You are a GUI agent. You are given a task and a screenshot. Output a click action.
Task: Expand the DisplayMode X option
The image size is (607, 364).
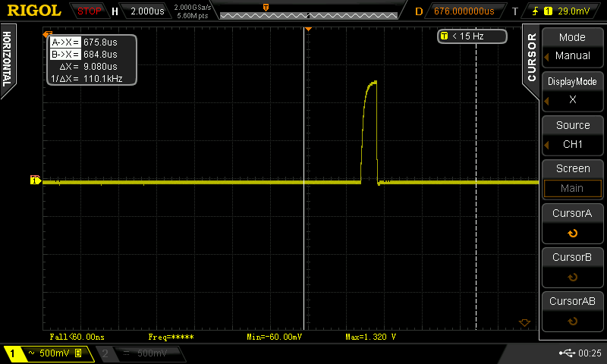572,91
